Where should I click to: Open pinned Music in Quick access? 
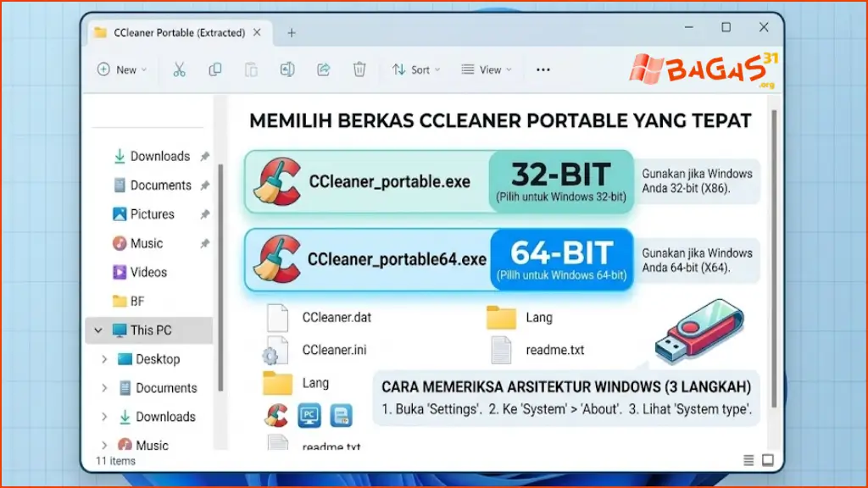pyautogui.click(x=138, y=243)
